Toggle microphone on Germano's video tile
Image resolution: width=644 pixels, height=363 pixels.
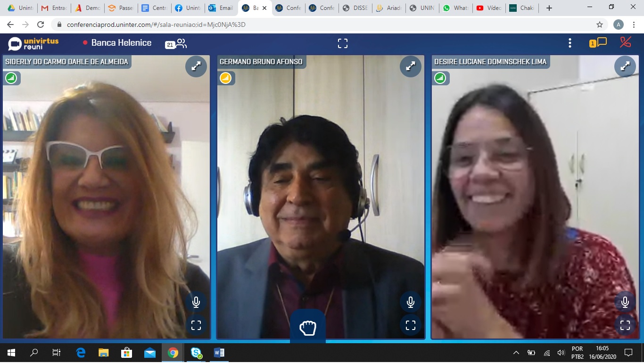coord(410,302)
